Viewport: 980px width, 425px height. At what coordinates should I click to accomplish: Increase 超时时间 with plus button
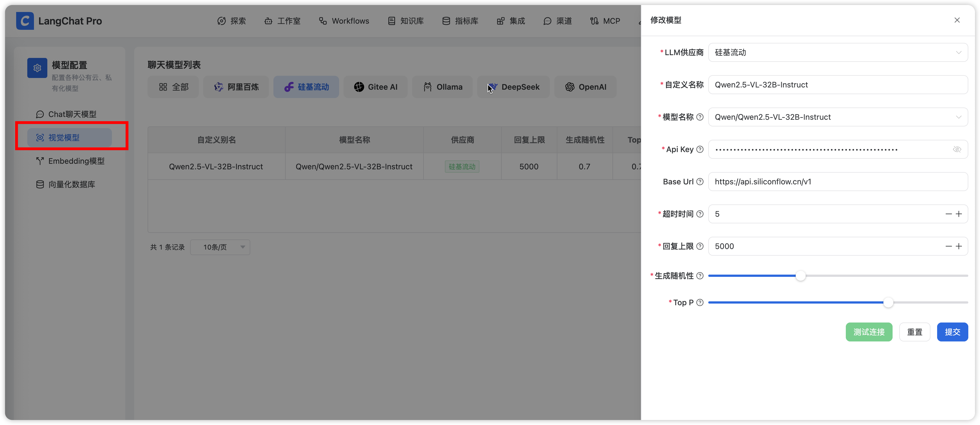click(959, 214)
